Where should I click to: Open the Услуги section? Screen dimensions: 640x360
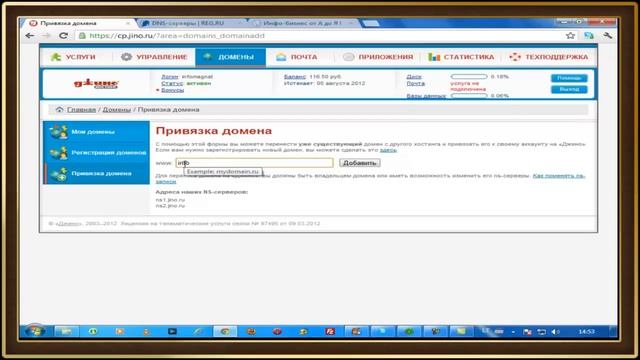[73, 57]
